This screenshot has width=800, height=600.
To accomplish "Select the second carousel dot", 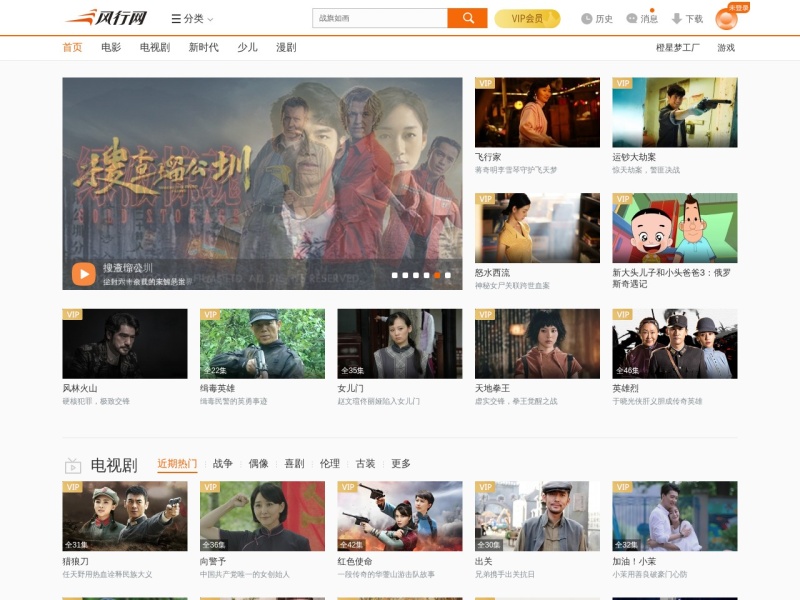I will (x=405, y=275).
